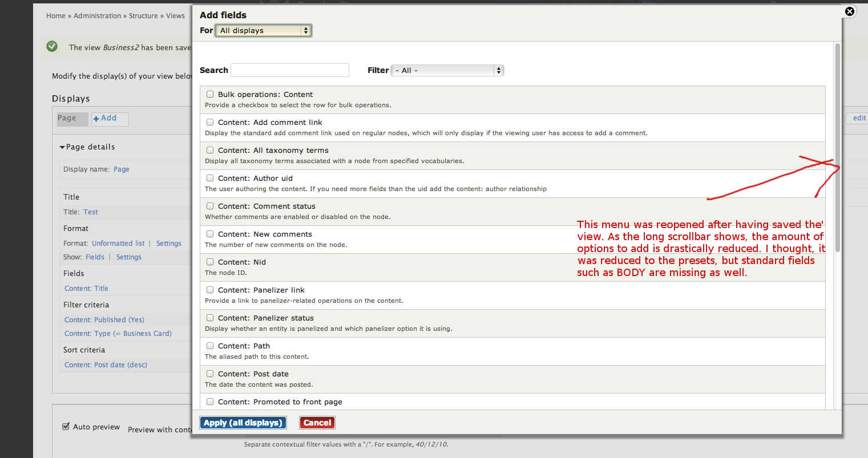Click the Filter criteria heading
868x458 pixels.
pyautogui.click(x=86, y=305)
